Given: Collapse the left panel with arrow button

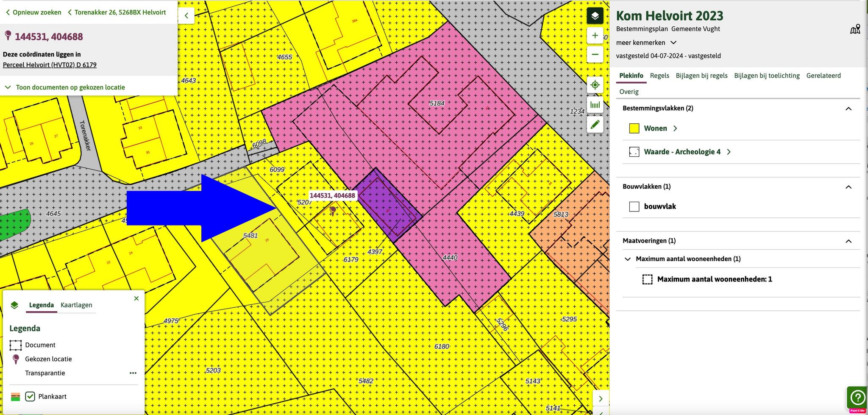Looking at the screenshot, I should point(186,16).
